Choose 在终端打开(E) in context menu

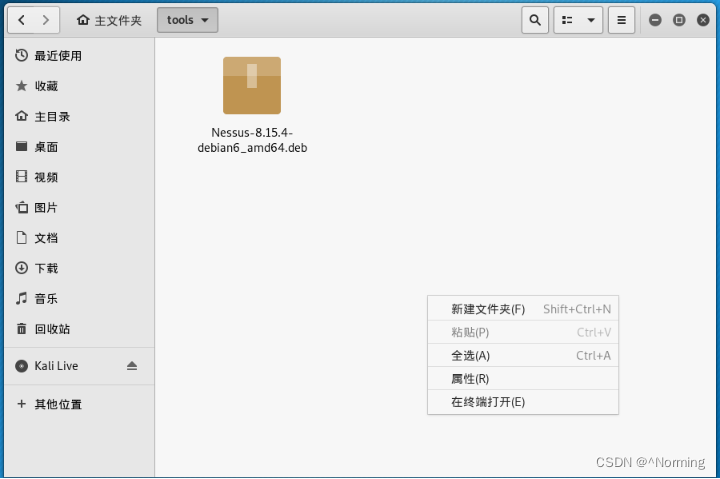coord(523,402)
